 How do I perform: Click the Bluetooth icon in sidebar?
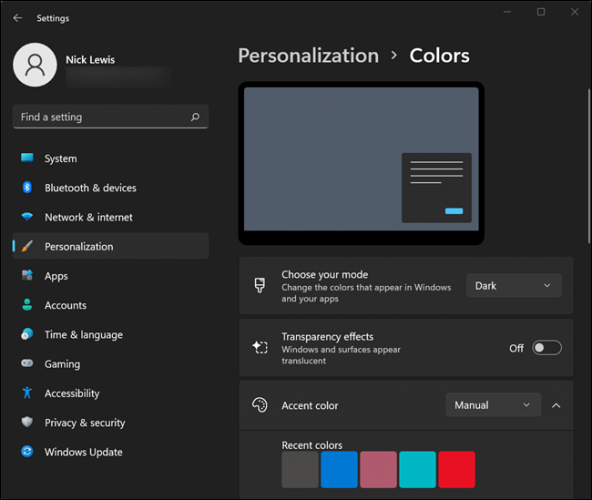pyautogui.click(x=27, y=187)
